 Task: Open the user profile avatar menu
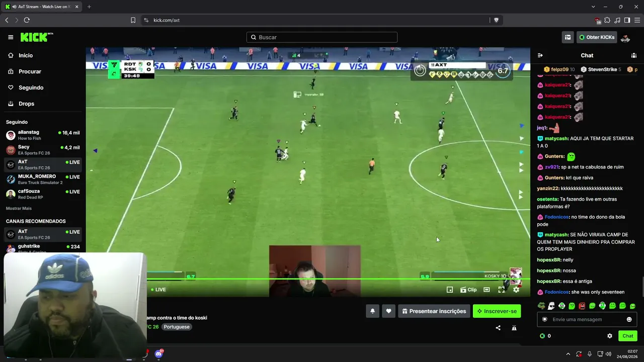point(625,37)
